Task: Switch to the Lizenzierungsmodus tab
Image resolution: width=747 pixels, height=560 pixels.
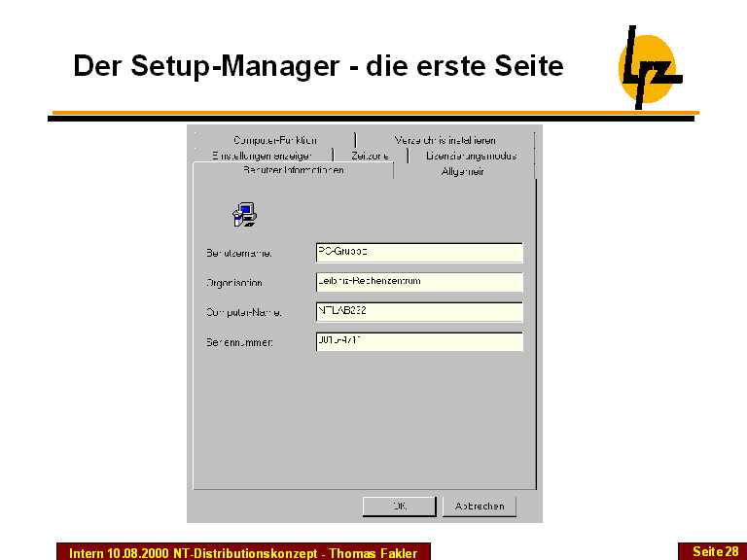Action: click(471, 156)
